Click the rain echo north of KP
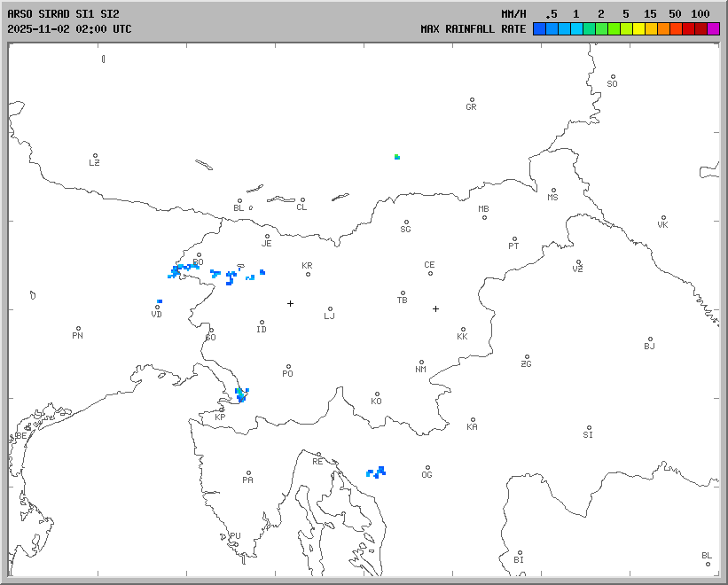Image resolution: width=728 pixels, height=585 pixels. [241, 394]
